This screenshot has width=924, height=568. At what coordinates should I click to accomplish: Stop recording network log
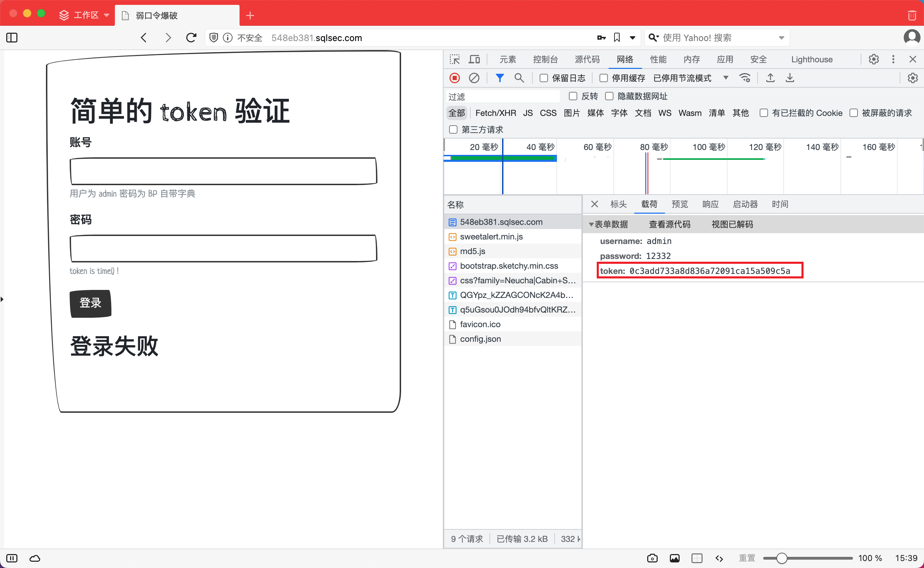coord(455,78)
